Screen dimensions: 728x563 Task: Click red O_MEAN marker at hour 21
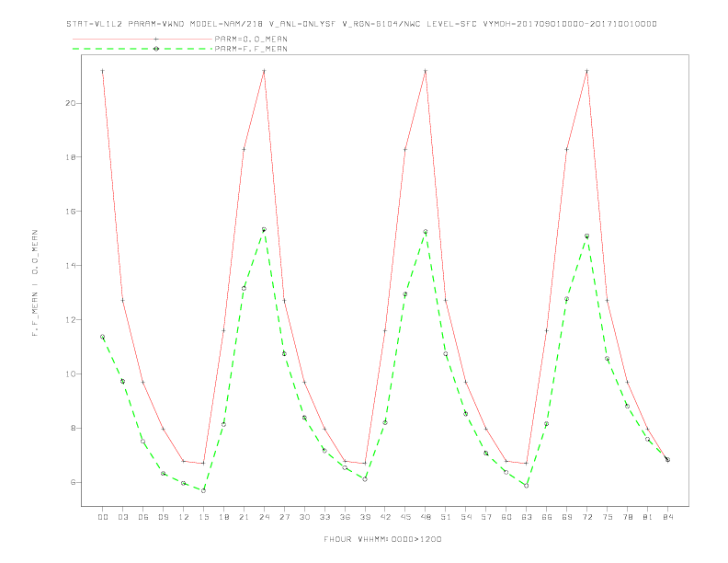244,149
